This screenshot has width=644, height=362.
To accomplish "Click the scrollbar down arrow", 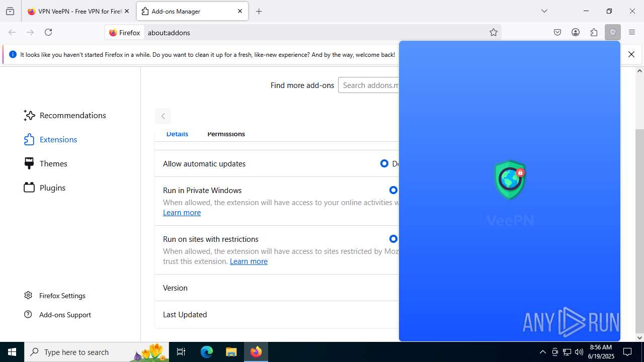I will [639, 337].
